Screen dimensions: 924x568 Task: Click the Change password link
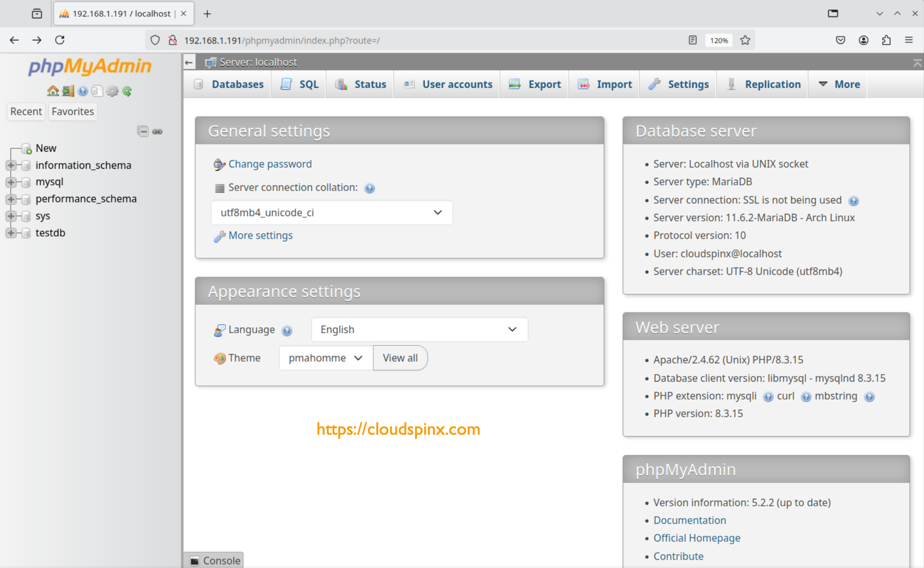[x=270, y=164]
